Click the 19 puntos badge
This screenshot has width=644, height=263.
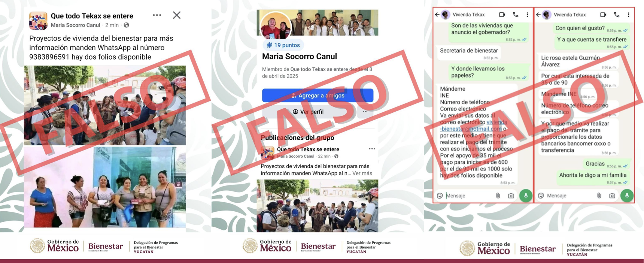283,45
